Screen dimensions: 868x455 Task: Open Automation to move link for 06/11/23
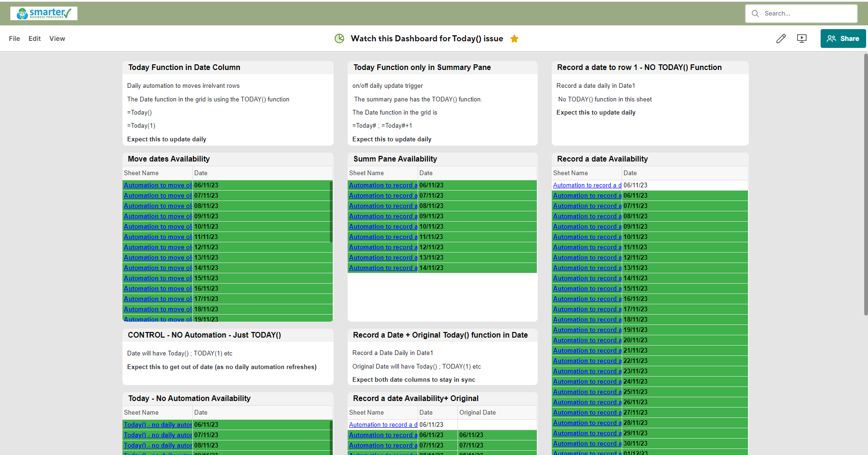pyautogui.click(x=158, y=185)
